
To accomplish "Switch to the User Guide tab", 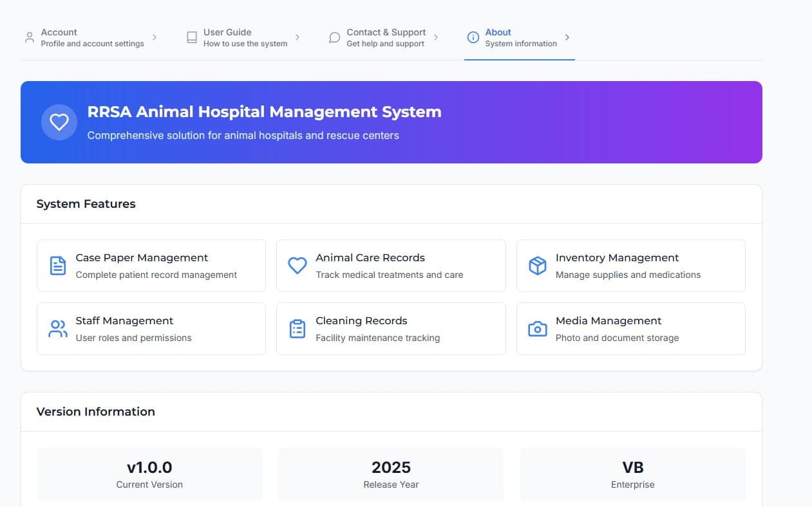I will click(x=243, y=37).
